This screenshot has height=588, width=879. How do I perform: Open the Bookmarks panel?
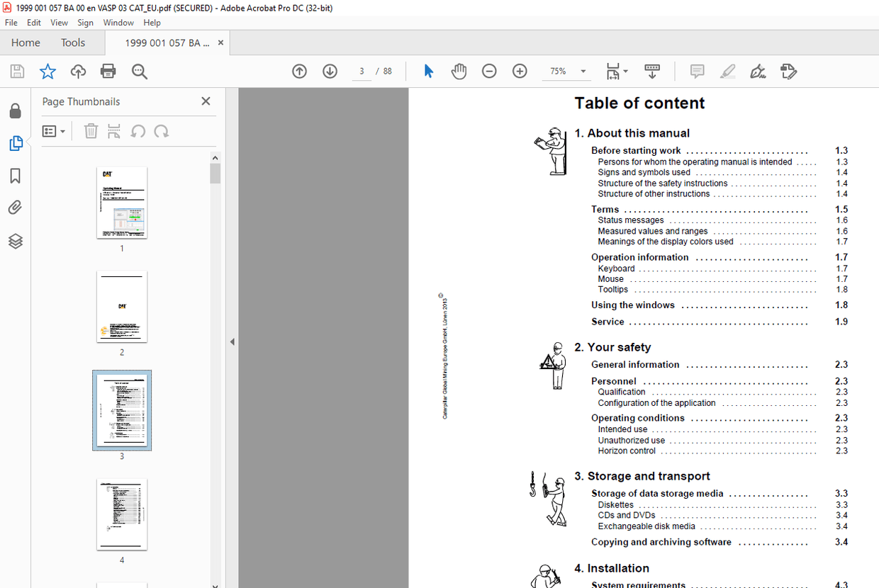pyautogui.click(x=16, y=176)
